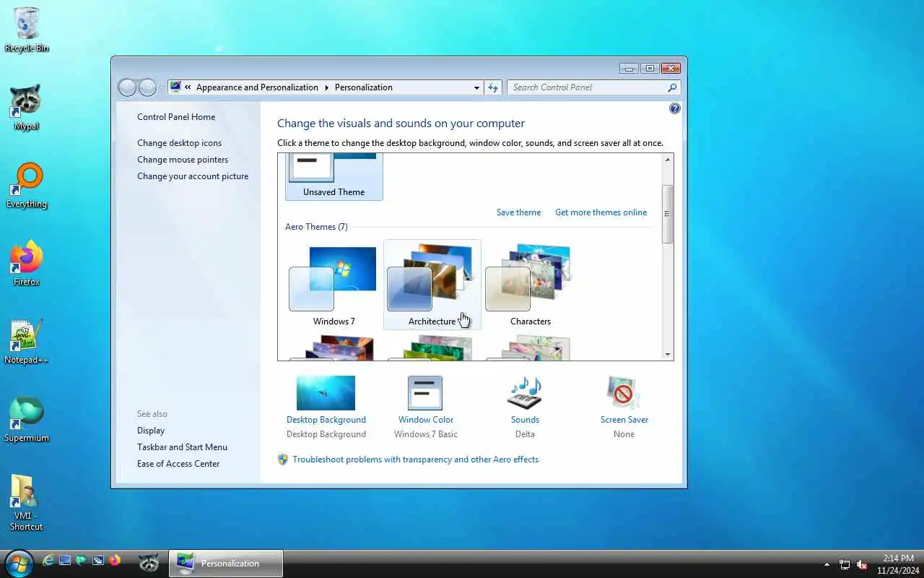Click the Mypal raccoon taskbar icon
This screenshot has height=578, width=924.
149,563
